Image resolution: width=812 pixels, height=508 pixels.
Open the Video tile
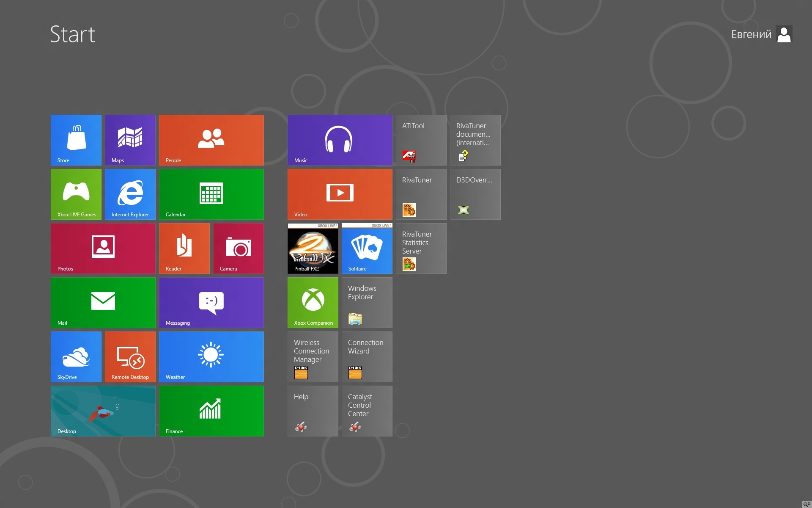point(340,194)
